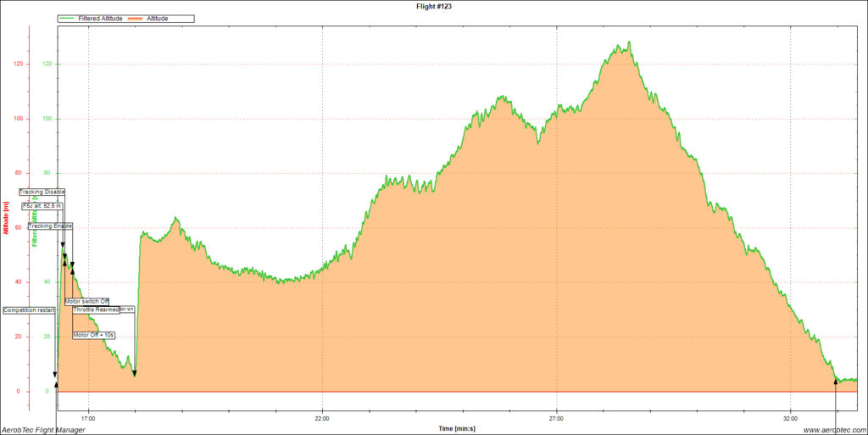868x435 pixels.
Task: Click the red Altitude [m] axis title
Action: pyautogui.click(x=6, y=219)
